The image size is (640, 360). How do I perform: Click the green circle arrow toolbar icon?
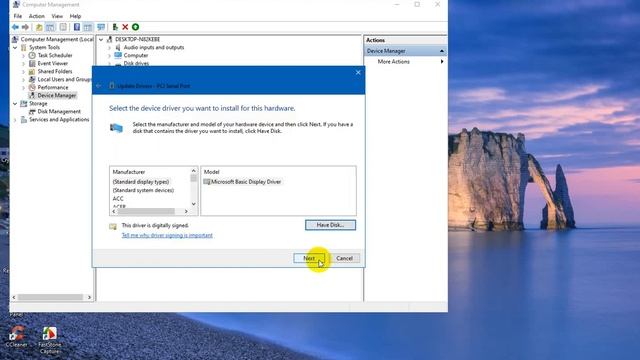[136, 27]
